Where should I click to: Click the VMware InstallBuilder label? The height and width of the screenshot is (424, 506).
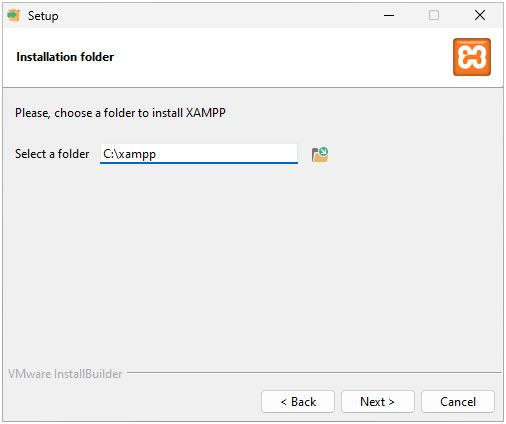(x=65, y=374)
